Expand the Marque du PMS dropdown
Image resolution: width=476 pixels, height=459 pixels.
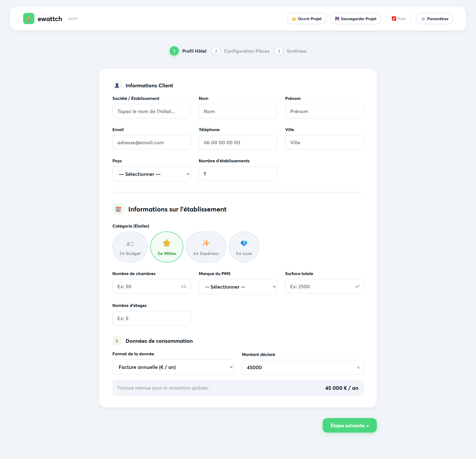(238, 287)
